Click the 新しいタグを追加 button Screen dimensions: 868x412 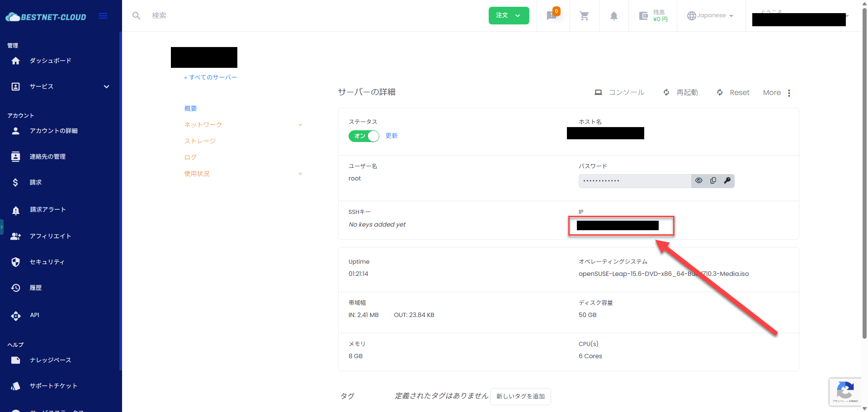[x=520, y=396]
